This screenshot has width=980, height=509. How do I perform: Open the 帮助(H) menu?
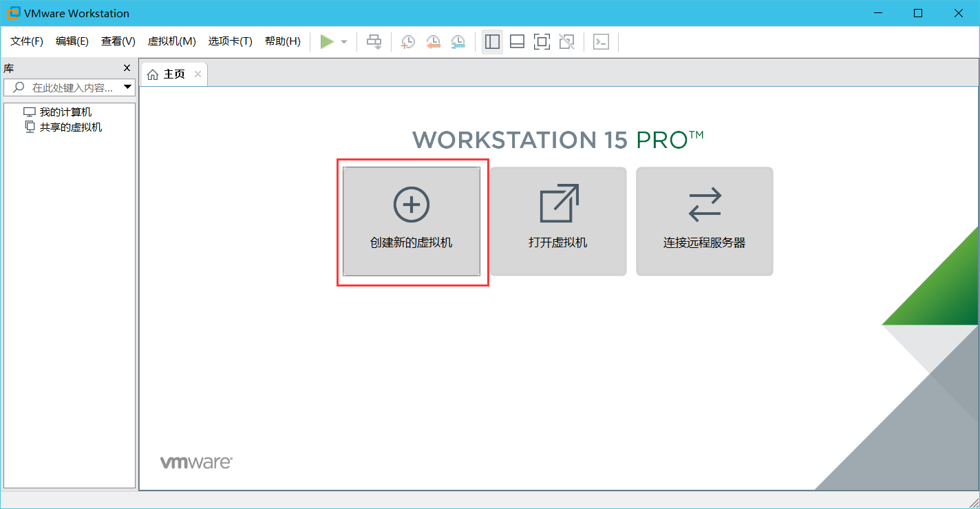[283, 41]
